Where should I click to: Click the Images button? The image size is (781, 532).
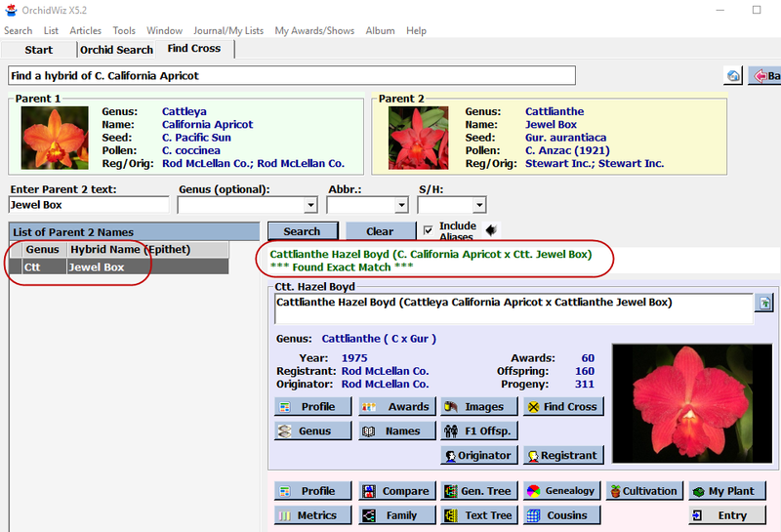click(x=479, y=407)
